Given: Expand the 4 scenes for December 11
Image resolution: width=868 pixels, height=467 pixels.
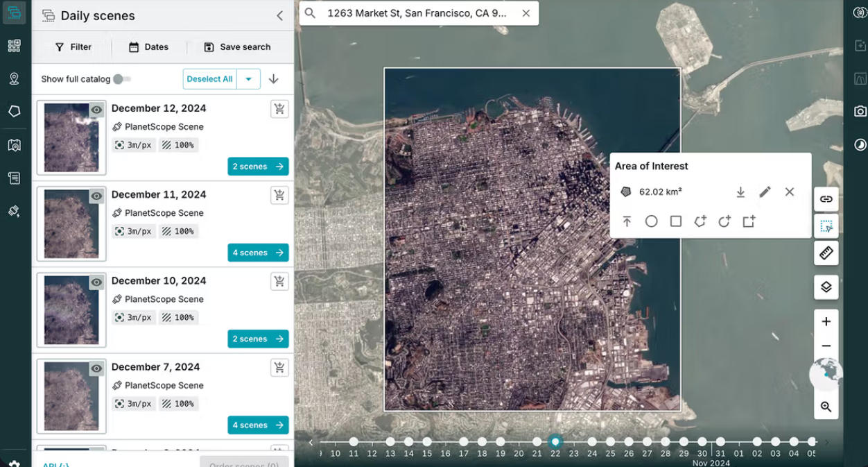Looking at the screenshot, I should [x=258, y=253].
